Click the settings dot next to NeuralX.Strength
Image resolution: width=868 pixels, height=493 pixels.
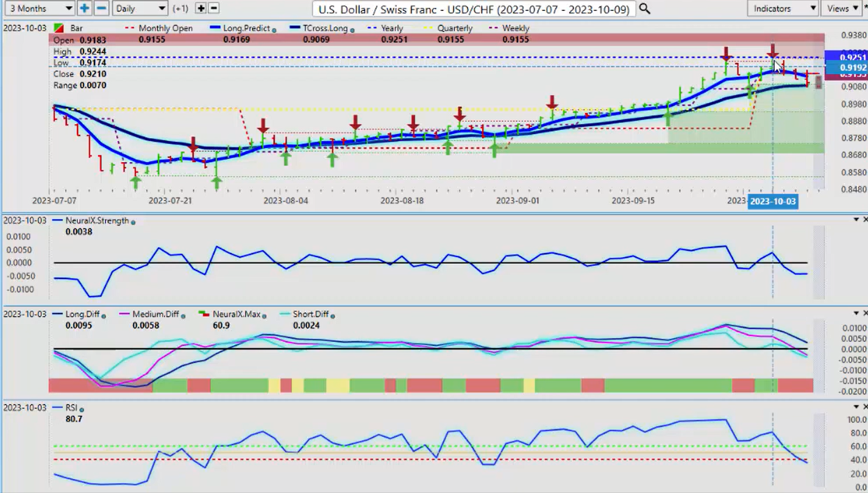click(133, 222)
